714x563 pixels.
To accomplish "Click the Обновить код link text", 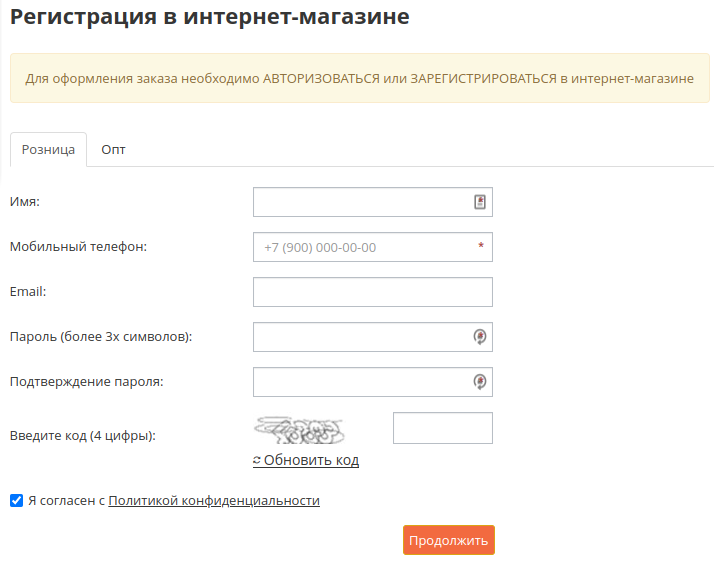I will (311, 460).
